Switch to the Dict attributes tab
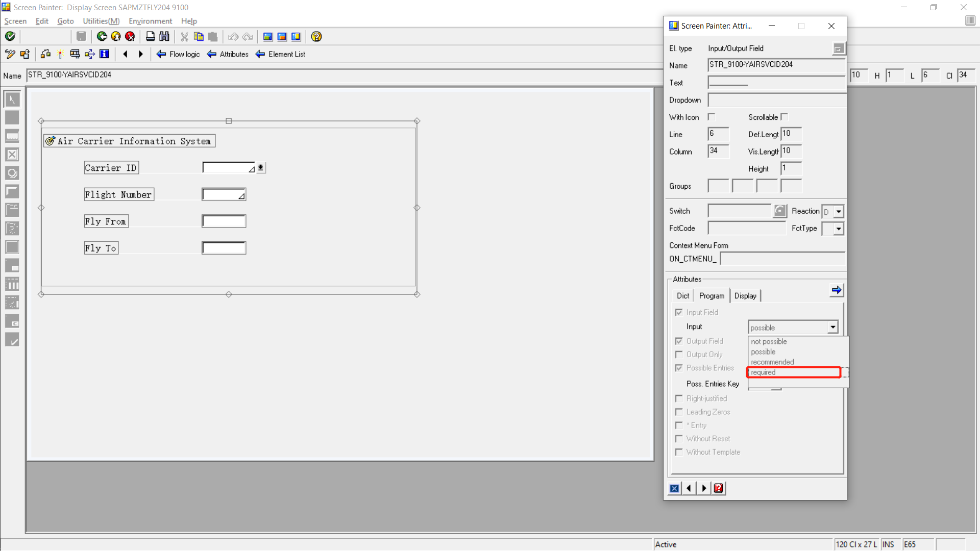This screenshot has height=551, width=980. [683, 295]
